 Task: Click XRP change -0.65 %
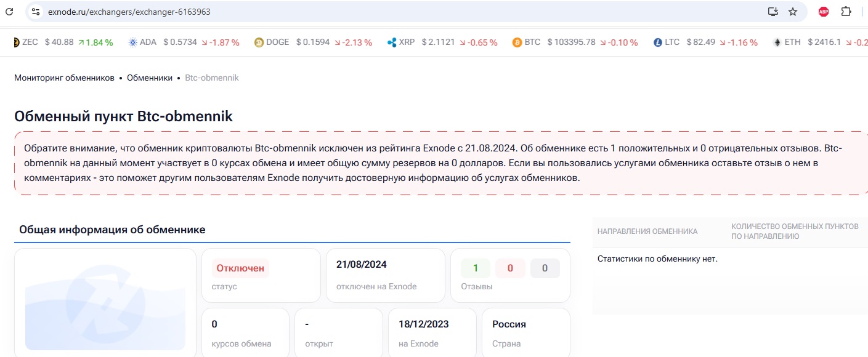[x=479, y=42]
